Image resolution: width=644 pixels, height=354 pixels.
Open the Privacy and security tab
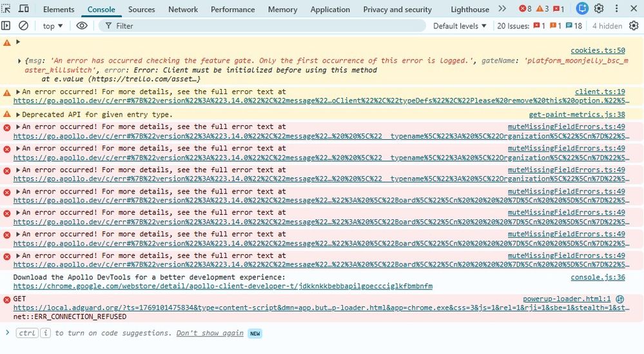397,9
